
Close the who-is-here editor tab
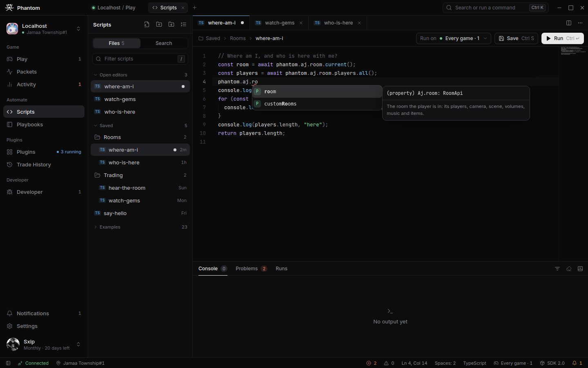point(359,23)
